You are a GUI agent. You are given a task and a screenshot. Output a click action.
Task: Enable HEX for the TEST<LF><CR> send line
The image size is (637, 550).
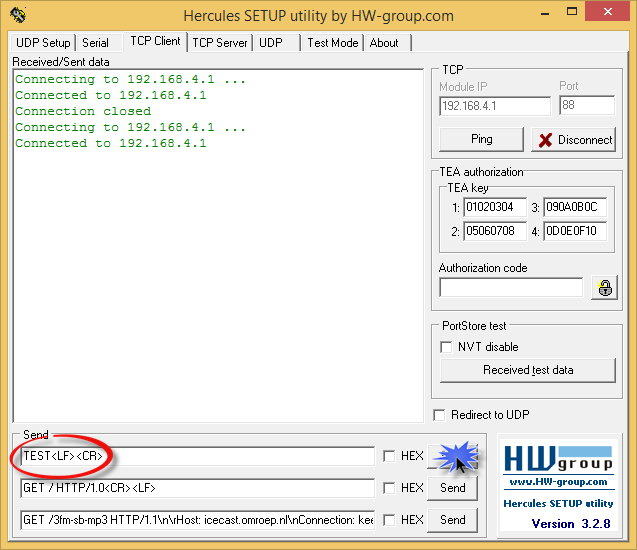pyautogui.click(x=389, y=456)
